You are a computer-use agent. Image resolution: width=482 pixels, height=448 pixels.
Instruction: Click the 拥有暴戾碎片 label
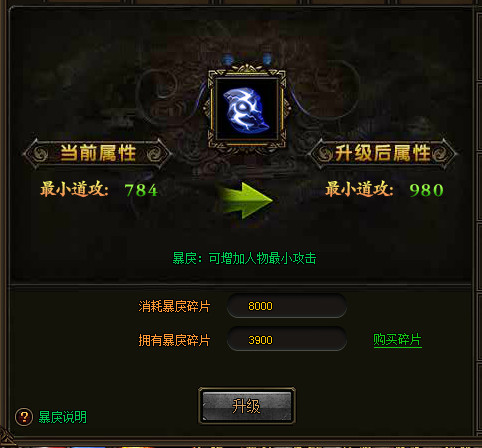coord(174,340)
